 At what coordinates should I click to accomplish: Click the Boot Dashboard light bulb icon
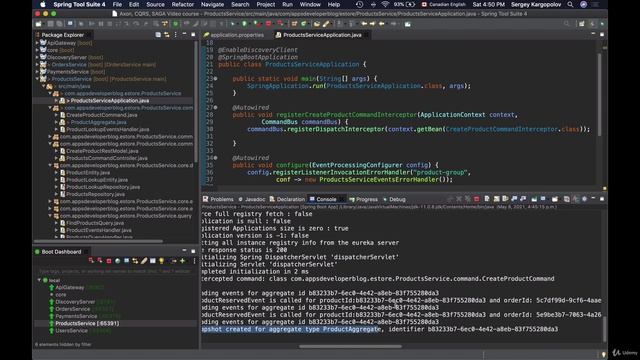click(162, 261)
